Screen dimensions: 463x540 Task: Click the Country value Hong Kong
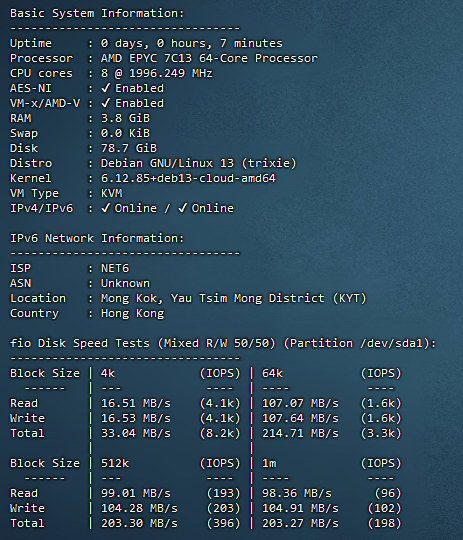point(132,313)
